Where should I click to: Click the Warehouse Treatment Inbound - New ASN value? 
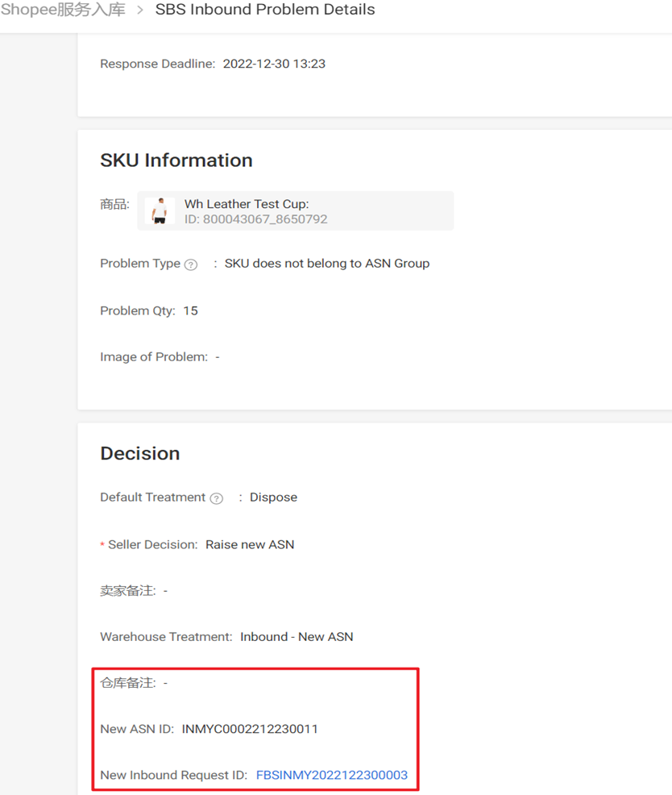pos(297,637)
